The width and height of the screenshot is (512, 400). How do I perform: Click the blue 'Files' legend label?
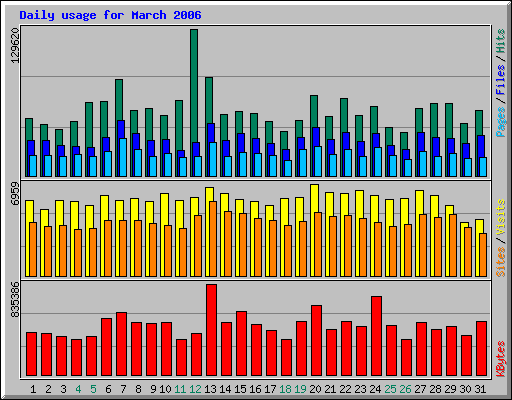tap(501, 80)
